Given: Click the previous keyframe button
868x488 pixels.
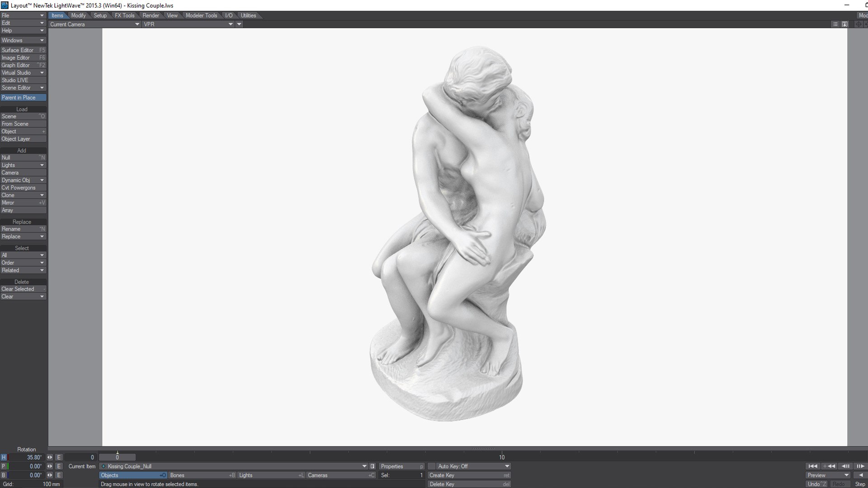Looking at the screenshot, I should 829,466.
